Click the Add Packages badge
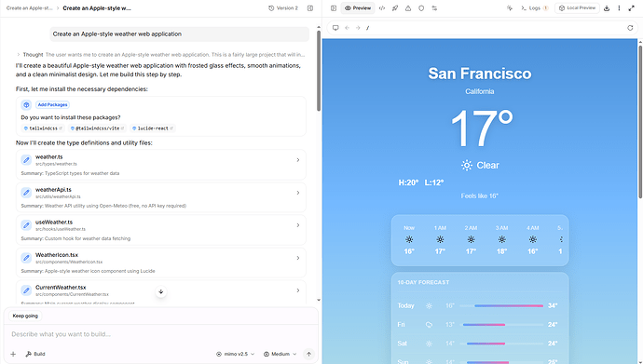The height and width of the screenshot is (364, 643). [x=52, y=105]
